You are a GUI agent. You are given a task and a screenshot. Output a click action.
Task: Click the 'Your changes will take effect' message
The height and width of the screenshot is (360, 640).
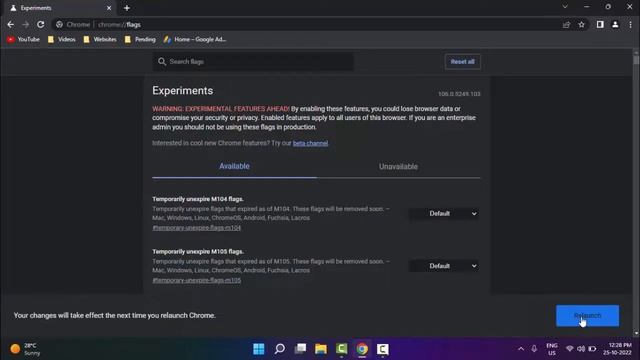(114, 316)
